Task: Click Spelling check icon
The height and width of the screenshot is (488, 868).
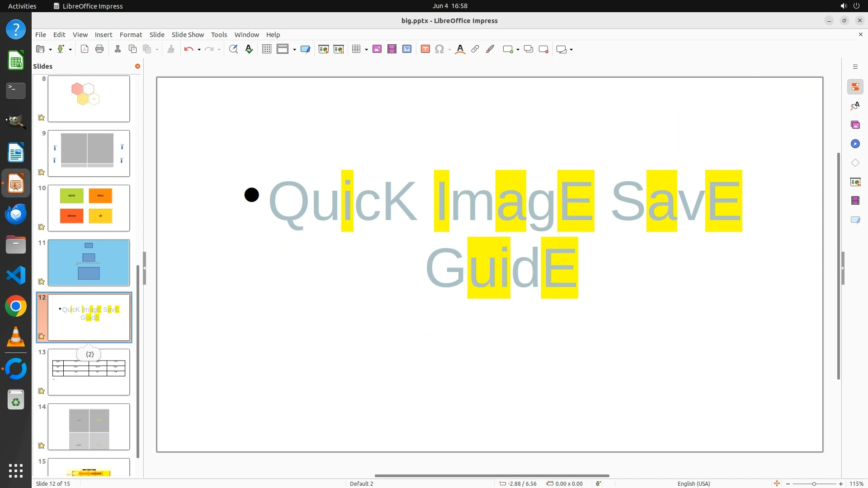Action: 249,49
